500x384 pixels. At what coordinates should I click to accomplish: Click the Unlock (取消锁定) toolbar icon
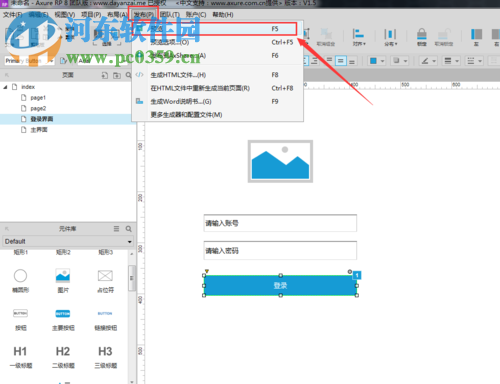pos(444,37)
